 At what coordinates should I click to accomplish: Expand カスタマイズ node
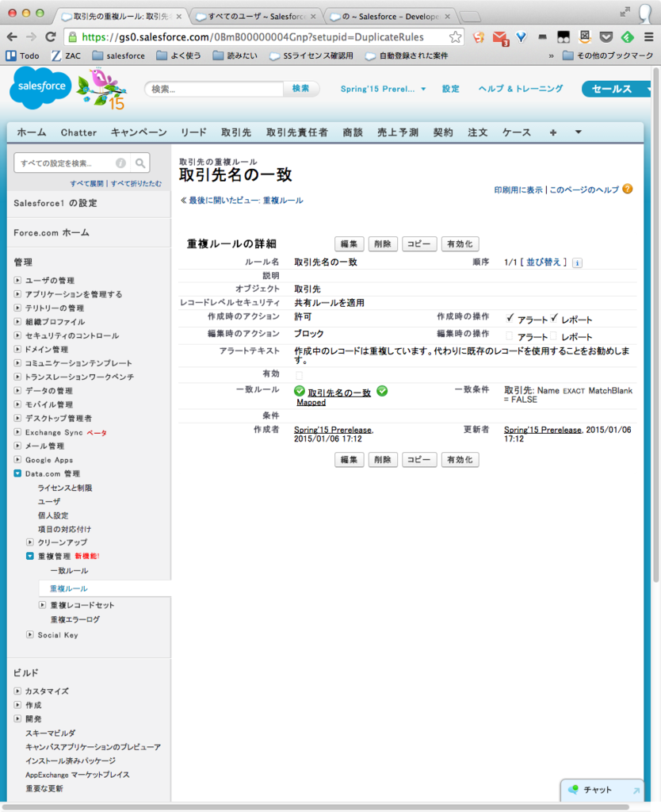point(17,691)
